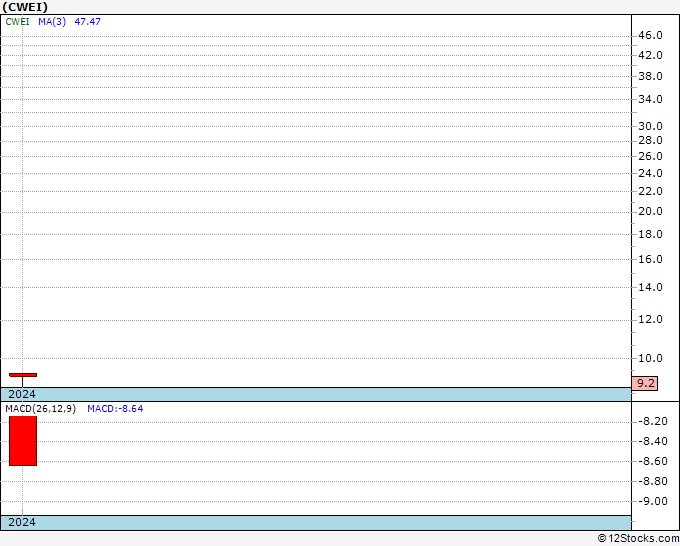680x546 pixels.
Task: Click the -8.80 MACD axis label
Action: pos(653,481)
